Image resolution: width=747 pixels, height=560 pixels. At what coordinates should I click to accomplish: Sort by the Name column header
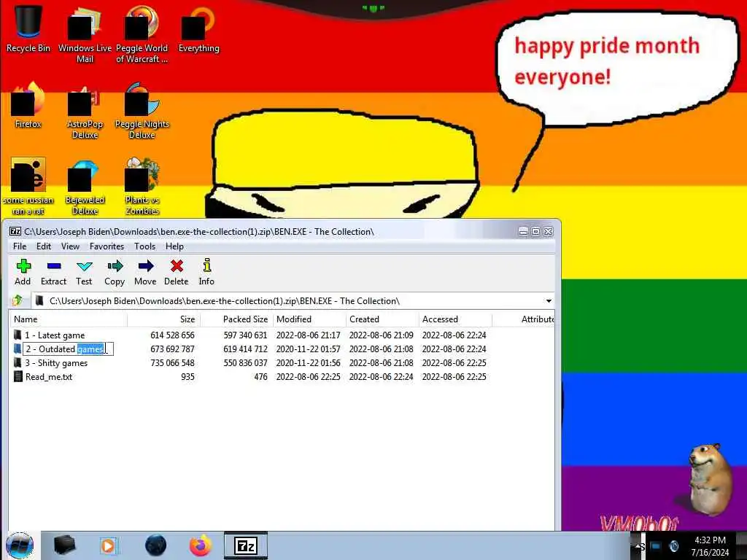pyautogui.click(x=68, y=319)
